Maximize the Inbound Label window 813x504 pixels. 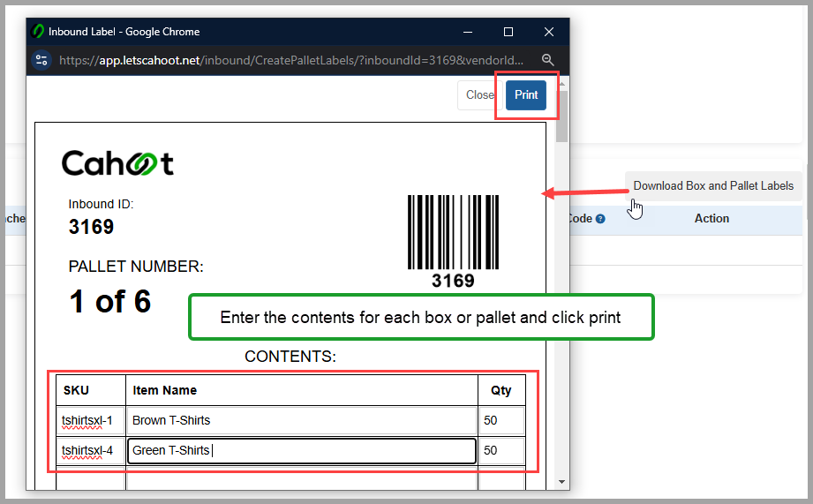pyautogui.click(x=508, y=32)
